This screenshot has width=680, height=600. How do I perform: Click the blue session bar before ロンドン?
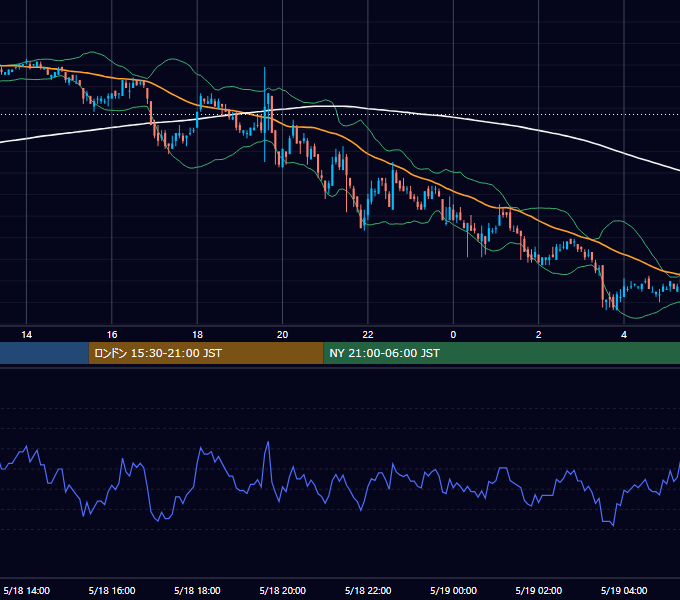pos(44,353)
